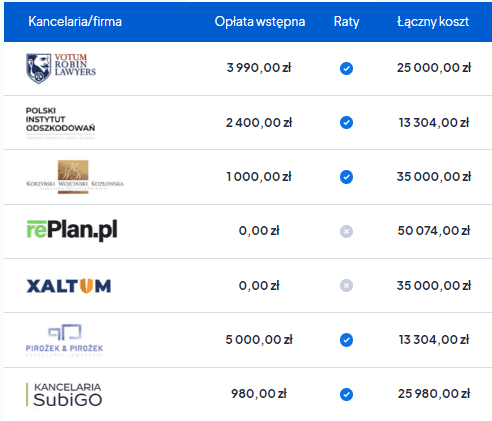
Task: Select the 980,00 zł initial fee
Action: pos(259,394)
